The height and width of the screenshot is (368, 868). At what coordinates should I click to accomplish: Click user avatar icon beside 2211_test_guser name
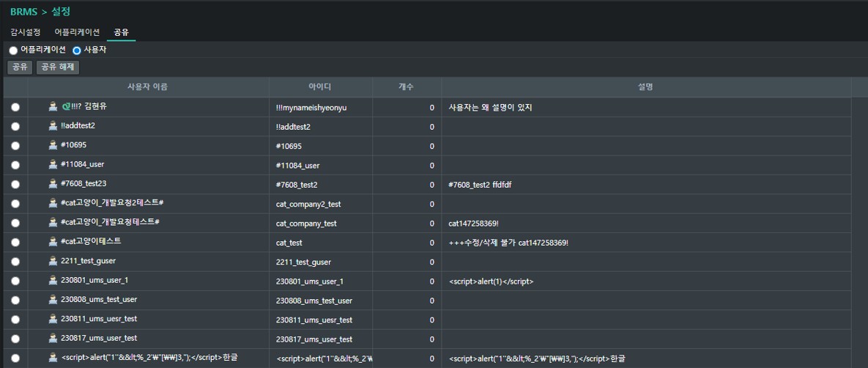[53, 261]
